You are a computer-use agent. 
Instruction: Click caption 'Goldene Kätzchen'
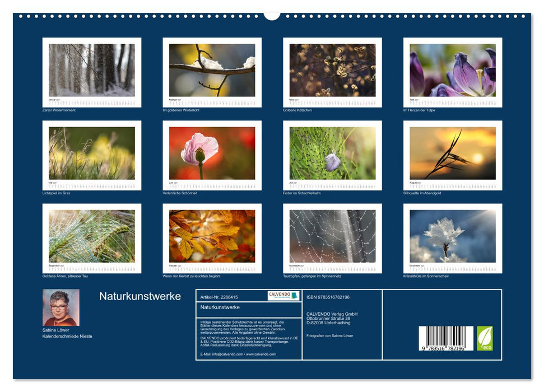coord(297,110)
